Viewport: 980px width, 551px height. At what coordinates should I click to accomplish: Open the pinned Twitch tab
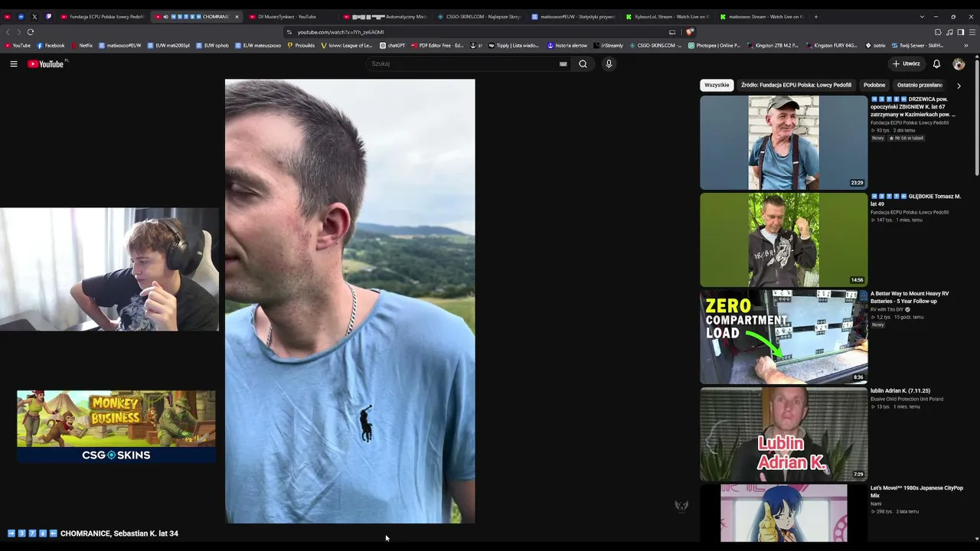click(48, 17)
